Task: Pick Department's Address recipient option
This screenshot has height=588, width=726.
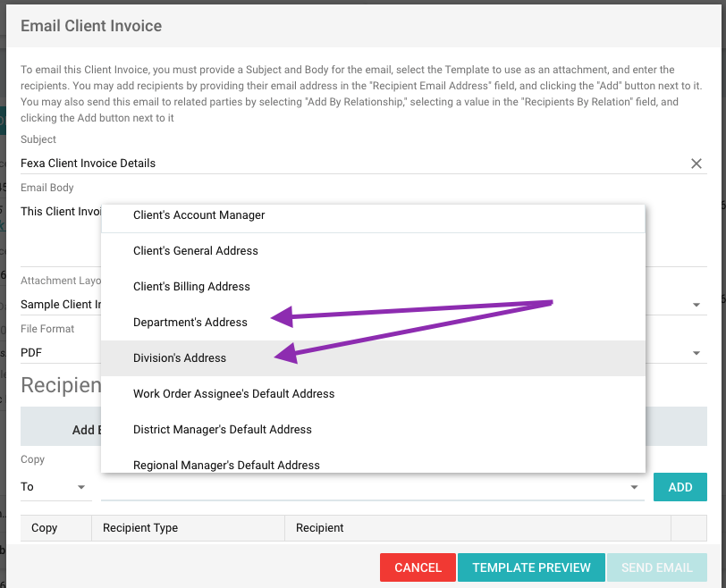Action: coord(190,323)
